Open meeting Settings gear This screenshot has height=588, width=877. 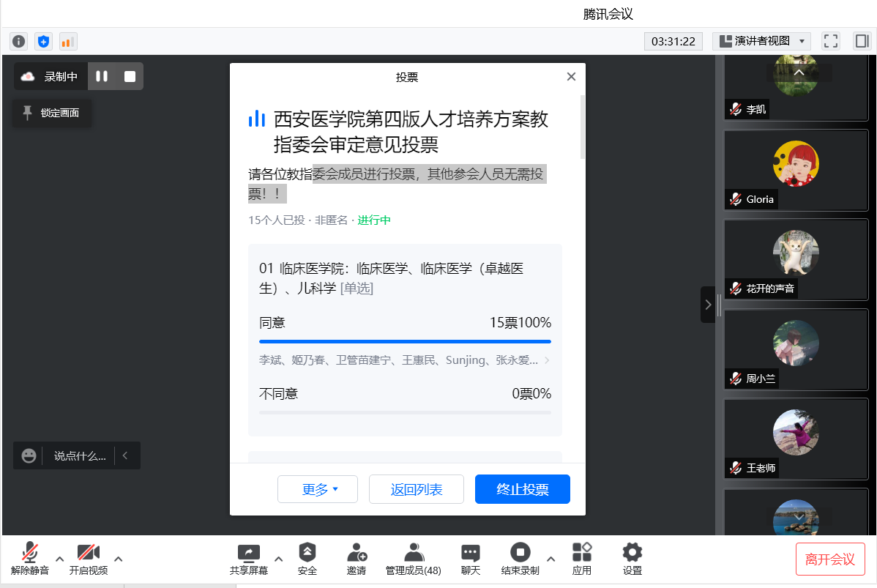pyautogui.click(x=632, y=559)
